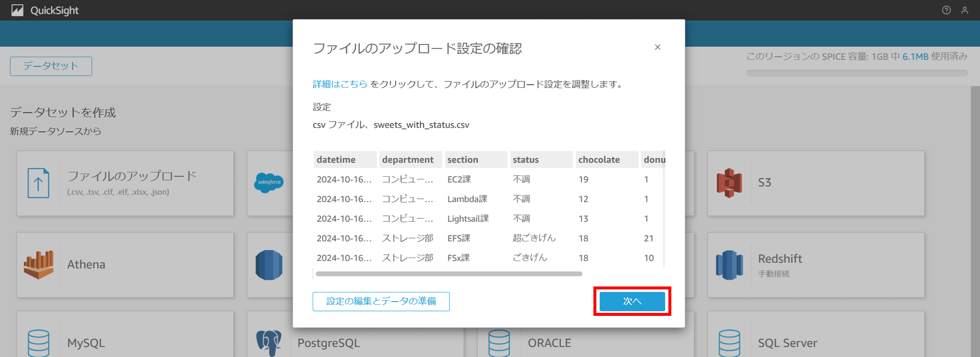Click the Lightsail課 cell
The height and width of the screenshot is (357, 980).
pos(468,218)
